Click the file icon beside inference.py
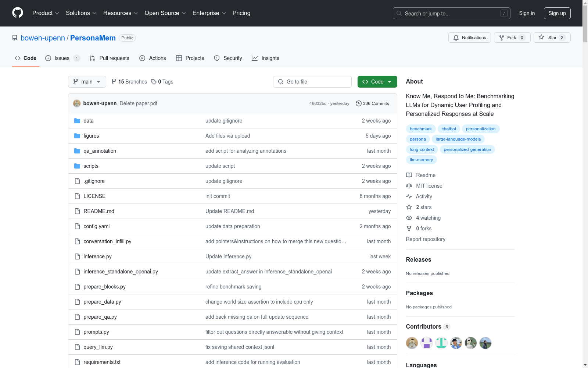This screenshot has height=368, width=588. [77, 256]
